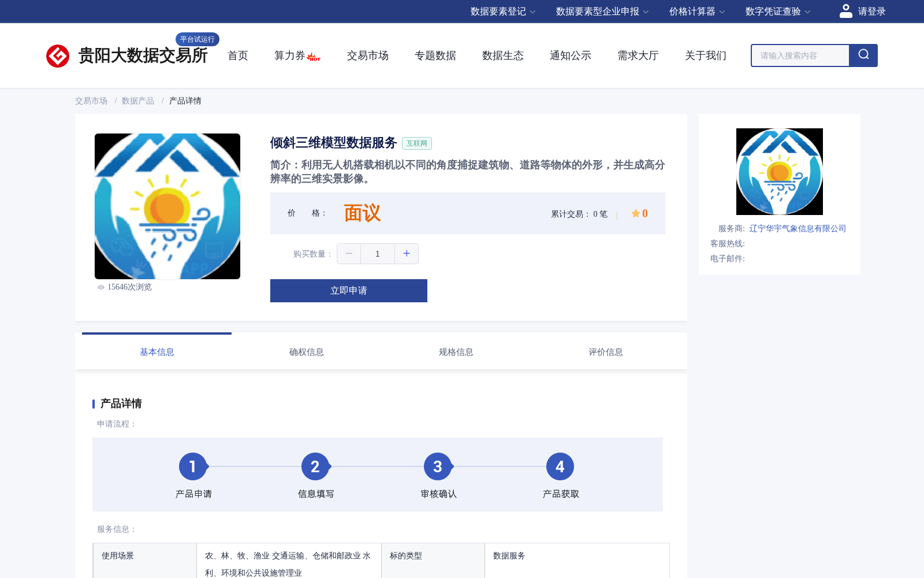Click the large product image thumbnail
Screen dimensions: 924x578
coord(167,206)
